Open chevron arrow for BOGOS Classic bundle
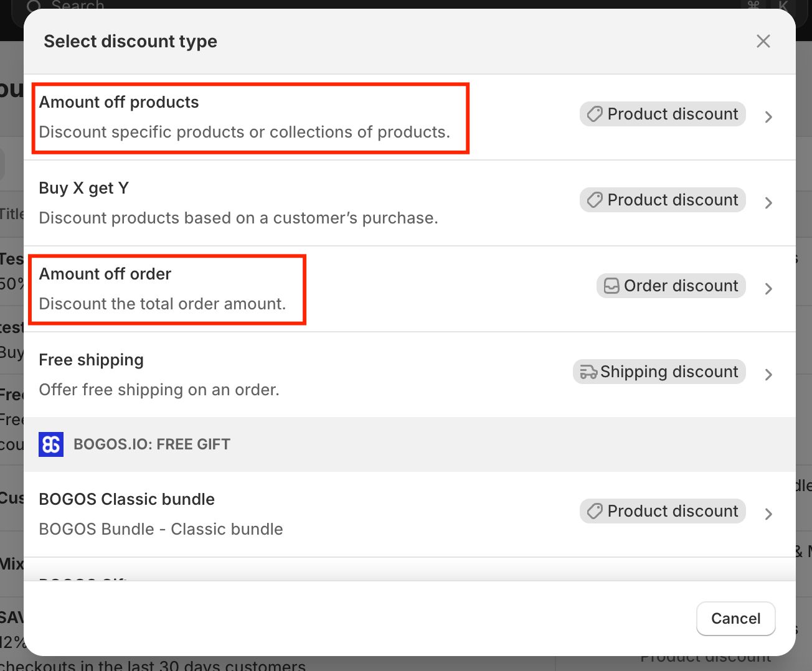Viewport: 812px width, 671px height. [768, 514]
